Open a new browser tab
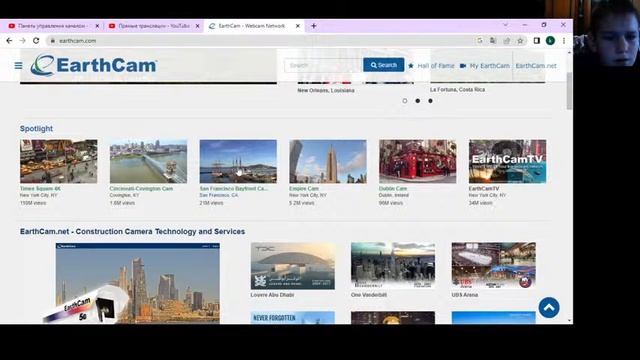Viewport: 640px width, 360px height. click(x=313, y=26)
